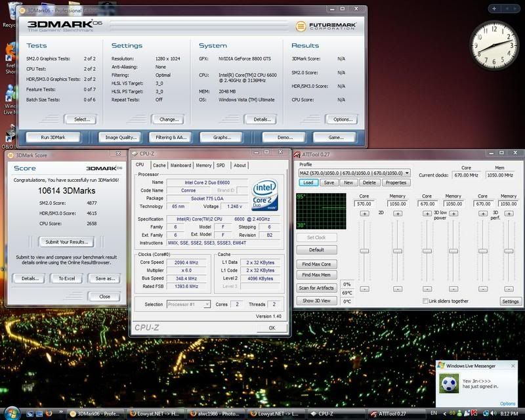Click the EN language bar indicator
Image resolution: width=525 pixels, height=420 pixels.
point(434,413)
